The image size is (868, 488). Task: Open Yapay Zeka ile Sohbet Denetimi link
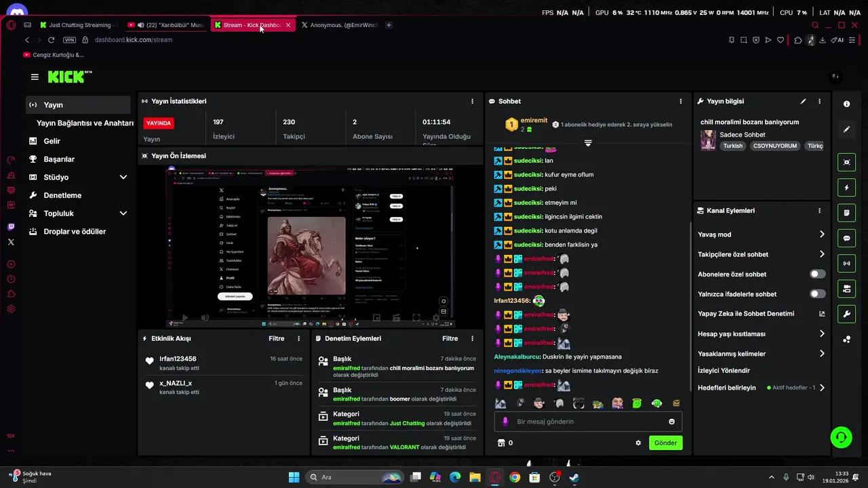(761, 314)
